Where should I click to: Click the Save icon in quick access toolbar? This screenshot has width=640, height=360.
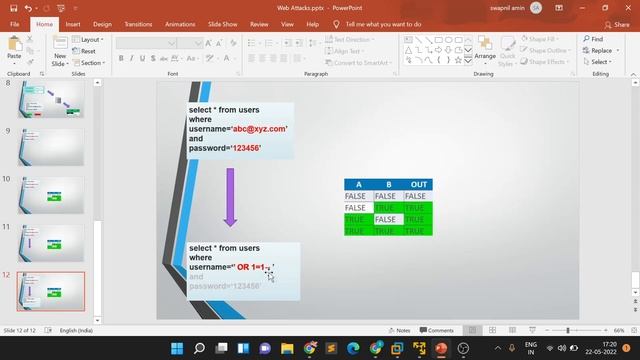click(x=13, y=8)
